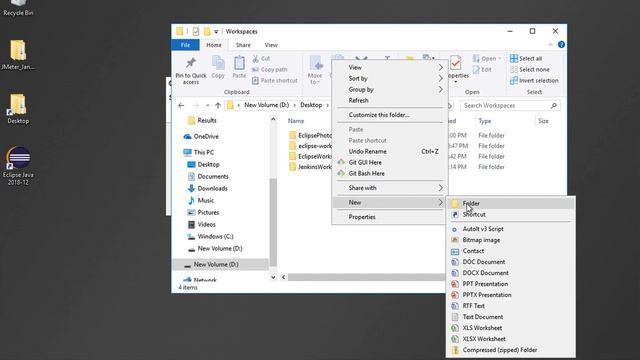Choose Folder from New submenu
The width and height of the screenshot is (640, 360).
coord(511,203)
